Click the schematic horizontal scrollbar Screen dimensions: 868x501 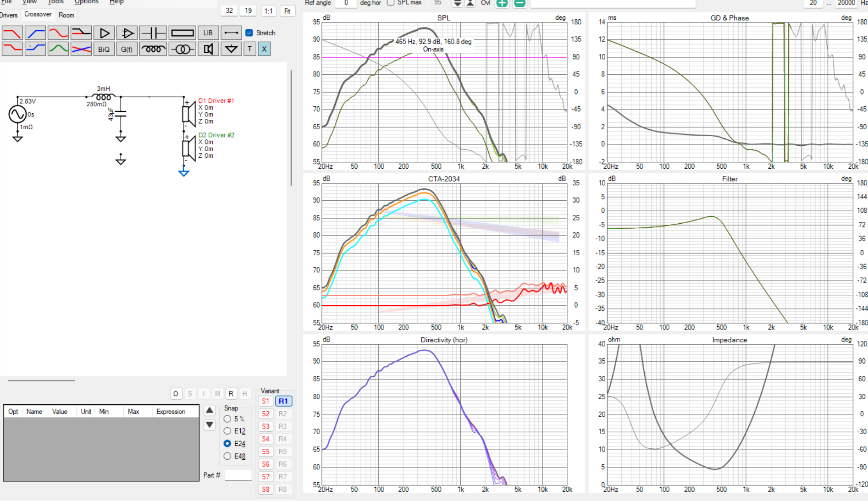(42, 380)
